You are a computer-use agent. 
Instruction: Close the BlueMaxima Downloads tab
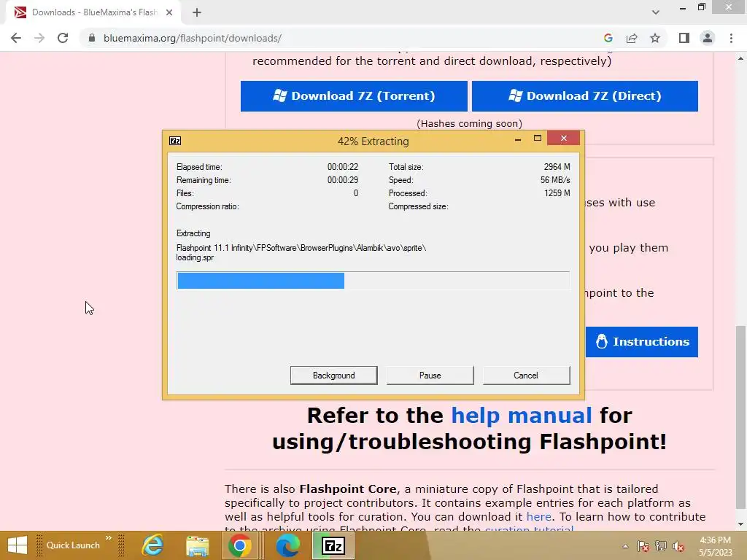tap(169, 12)
